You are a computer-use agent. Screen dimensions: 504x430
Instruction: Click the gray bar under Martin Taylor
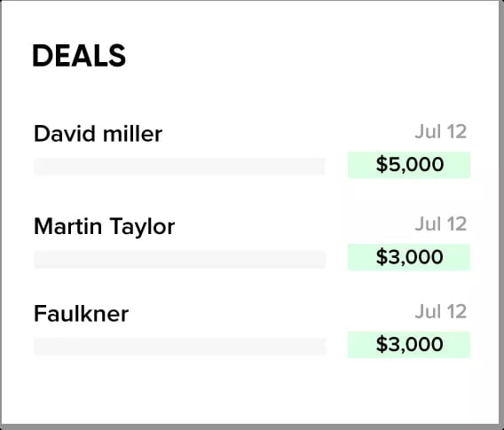tap(180, 259)
